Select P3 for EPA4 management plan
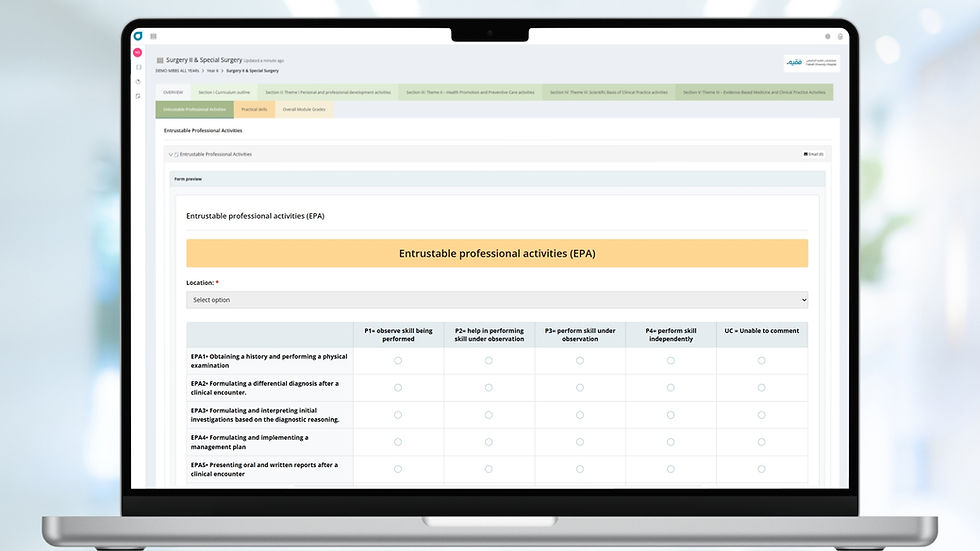980x551 pixels. [x=580, y=442]
